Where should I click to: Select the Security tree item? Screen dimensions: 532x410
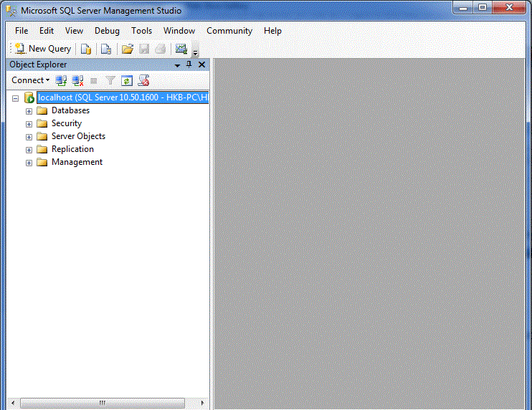point(67,123)
